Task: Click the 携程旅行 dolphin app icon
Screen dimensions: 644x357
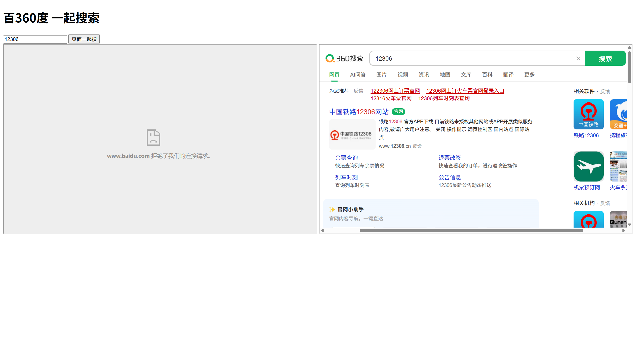Action: tap(618, 114)
